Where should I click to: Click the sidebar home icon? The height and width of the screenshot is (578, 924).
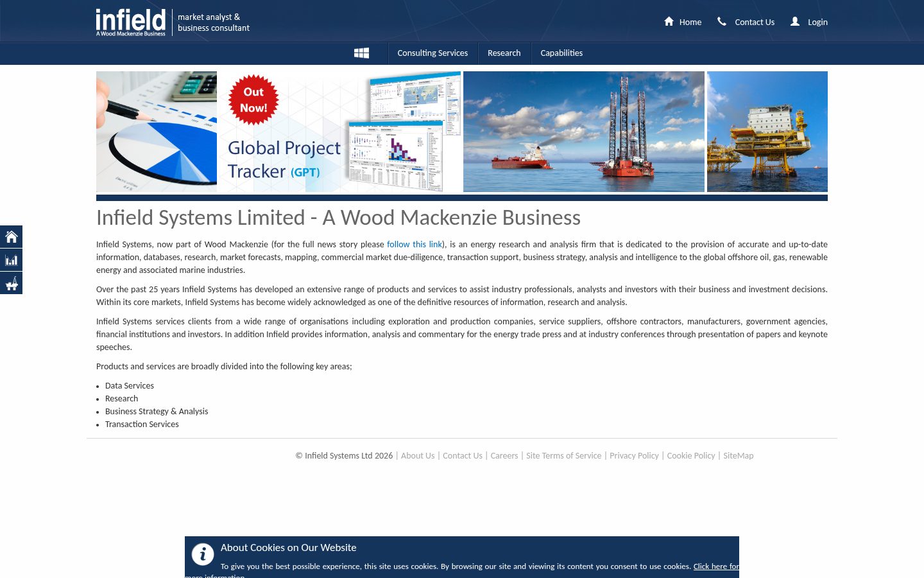(11, 236)
